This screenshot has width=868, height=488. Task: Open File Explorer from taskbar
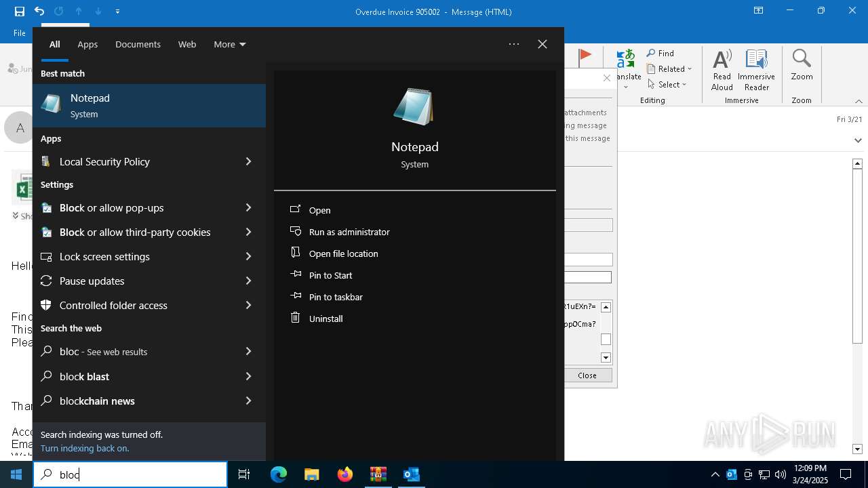click(311, 474)
